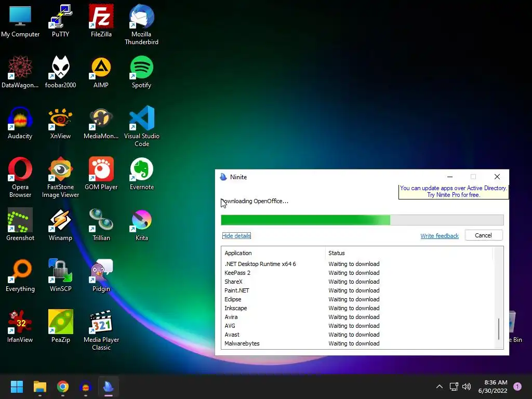
Task: Select the Greenshot desktop shortcut
Action: [20, 224]
